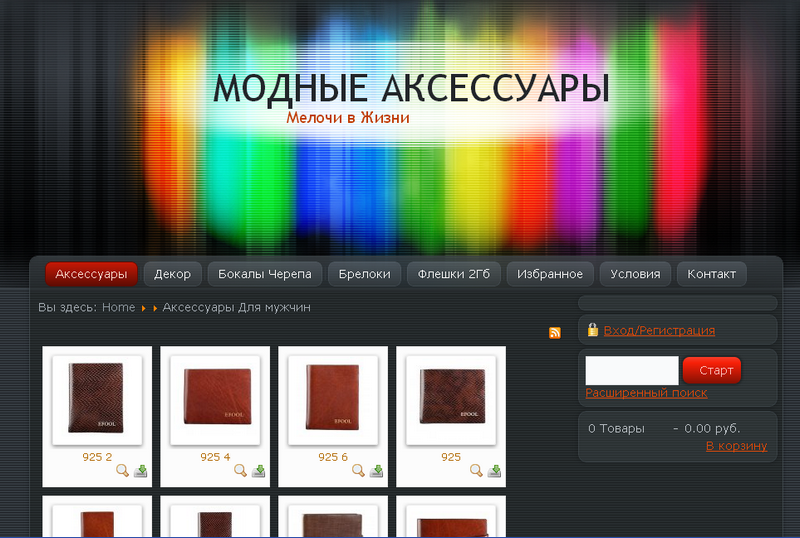Click the 0 Товары cart count

616,428
